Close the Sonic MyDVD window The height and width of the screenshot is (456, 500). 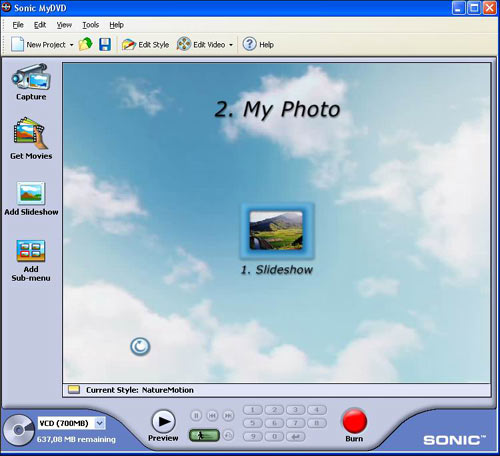click(x=489, y=8)
